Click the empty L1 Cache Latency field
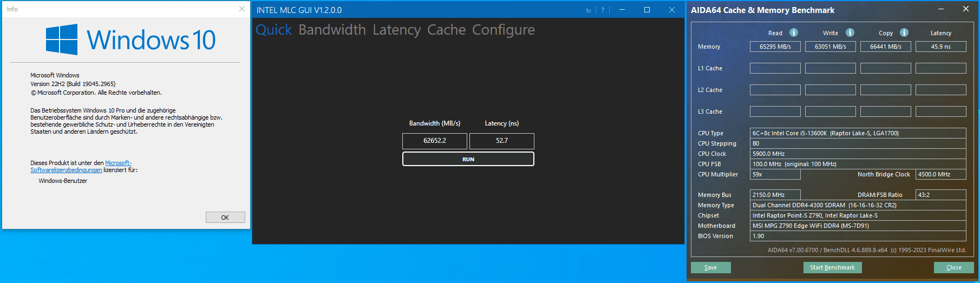This screenshot has height=283, width=980. 941,68
